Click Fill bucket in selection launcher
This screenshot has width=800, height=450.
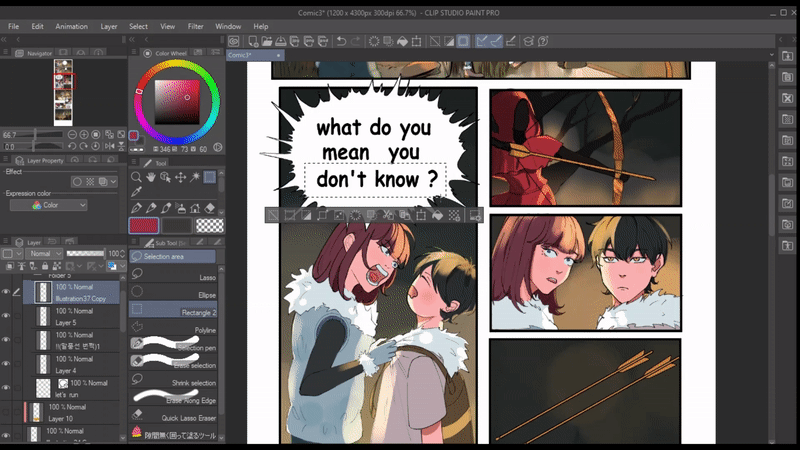(438, 215)
